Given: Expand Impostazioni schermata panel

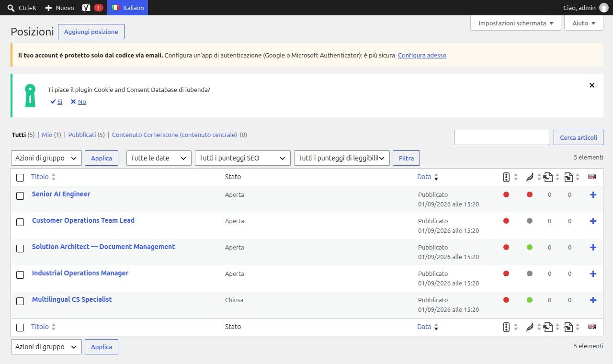Looking at the screenshot, I should (516, 23).
